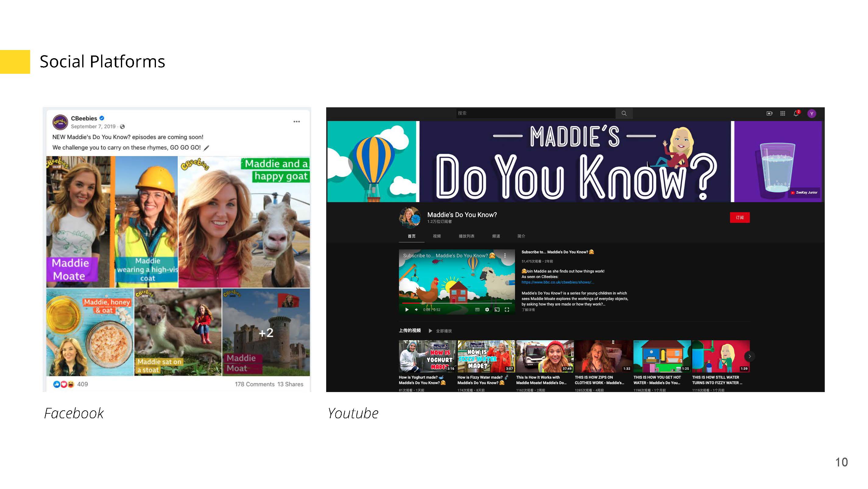Click the Facebook love heart reaction icon
The width and height of the screenshot is (868, 489).
pos(63,384)
